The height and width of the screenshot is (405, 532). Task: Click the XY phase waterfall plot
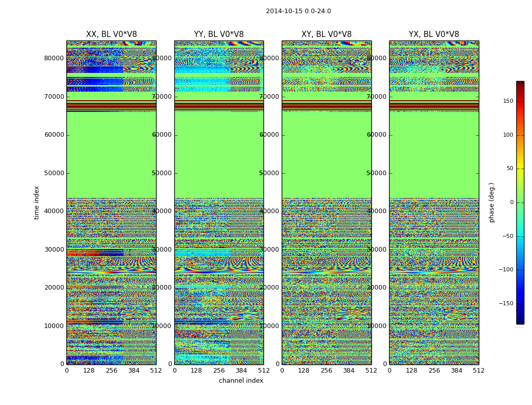coord(326,202)
